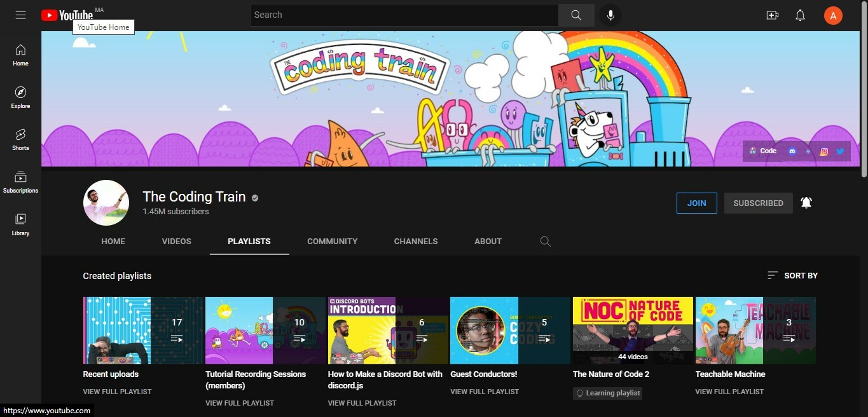This screenshot has height=417, width=868.
Task: Click the channel search magnifier icon
Action: [545, 242]
